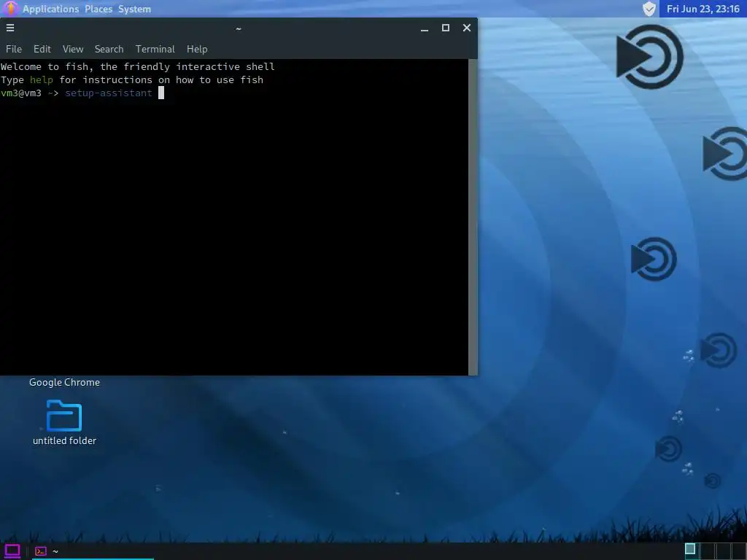Viewport: 747px width, 560px height.
Task: Maximize the terminal window
Action: [446, 28]
